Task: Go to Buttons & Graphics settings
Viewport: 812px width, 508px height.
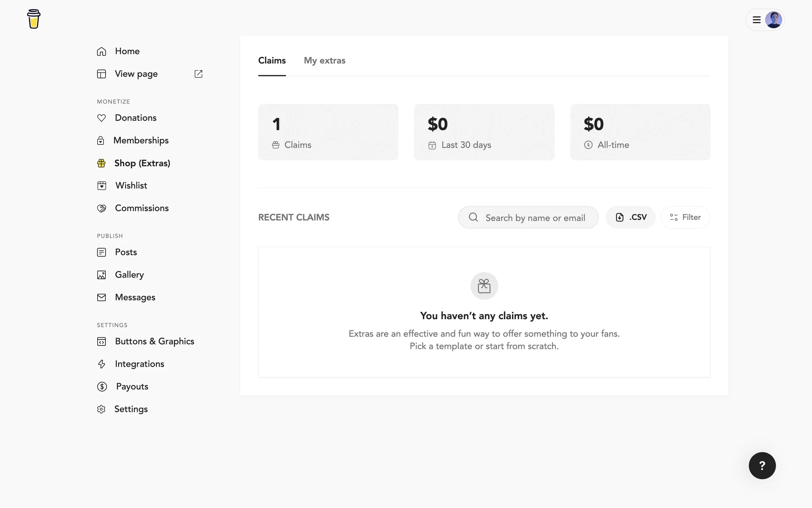Action: (154, 341)
